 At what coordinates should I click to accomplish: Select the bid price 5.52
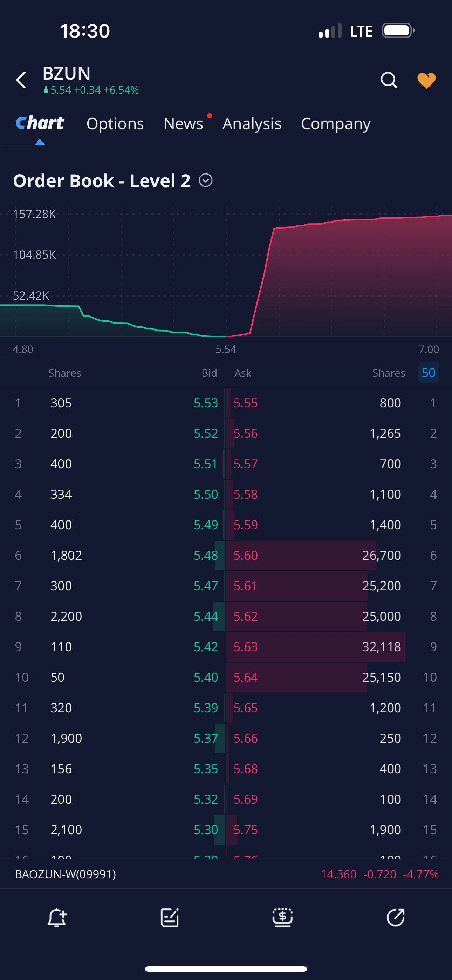(206, 433)
